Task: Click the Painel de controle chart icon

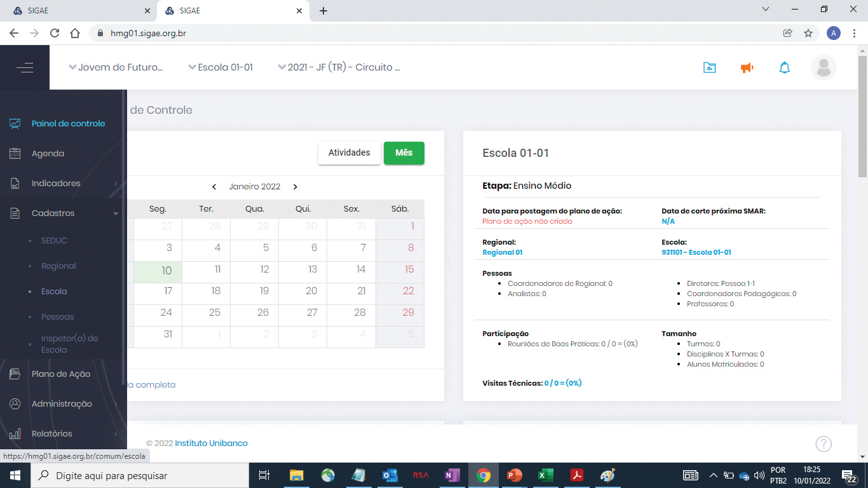Action: (15, 124)
